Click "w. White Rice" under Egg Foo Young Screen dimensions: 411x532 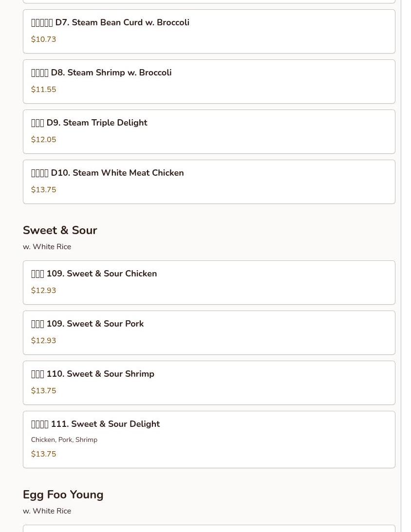(x=47, y=511)
